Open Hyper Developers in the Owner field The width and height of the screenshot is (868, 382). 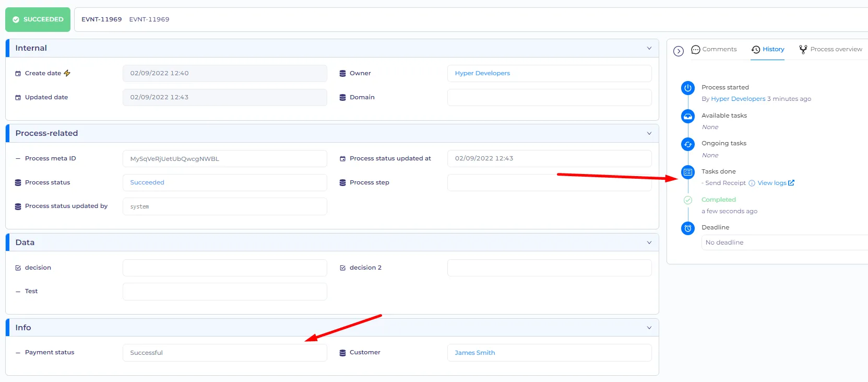click(482, 73)
